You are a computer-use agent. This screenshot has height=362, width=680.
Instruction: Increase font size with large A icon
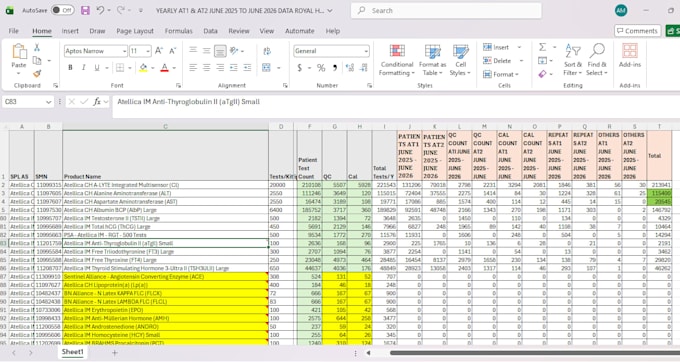(x=159, y=51)
